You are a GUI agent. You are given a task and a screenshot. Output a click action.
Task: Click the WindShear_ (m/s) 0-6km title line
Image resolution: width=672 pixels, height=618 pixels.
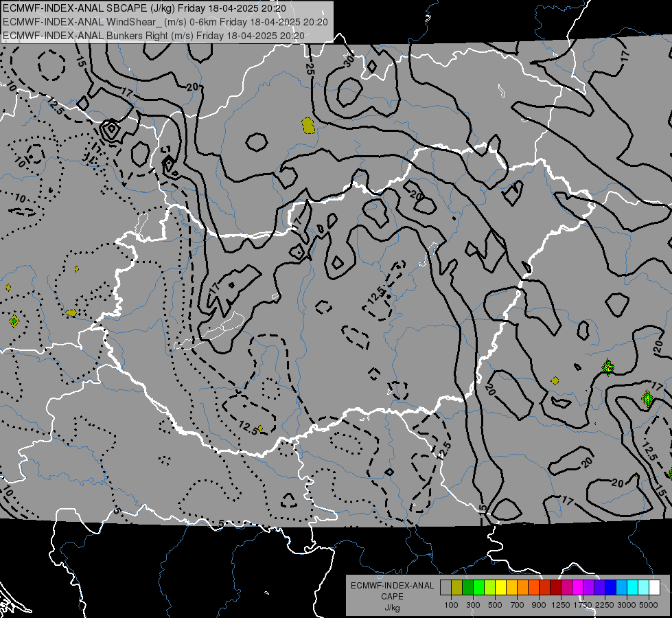tap(165, 22)
